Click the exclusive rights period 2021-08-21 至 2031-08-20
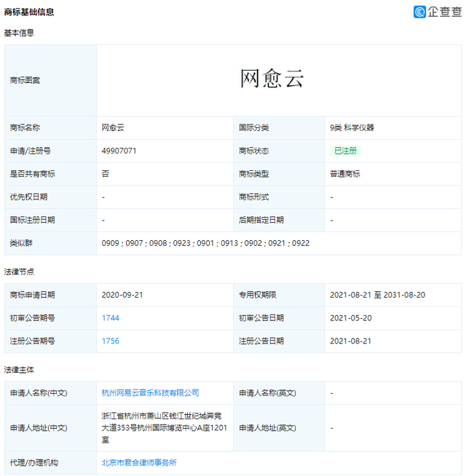 [x=377, y=295]
